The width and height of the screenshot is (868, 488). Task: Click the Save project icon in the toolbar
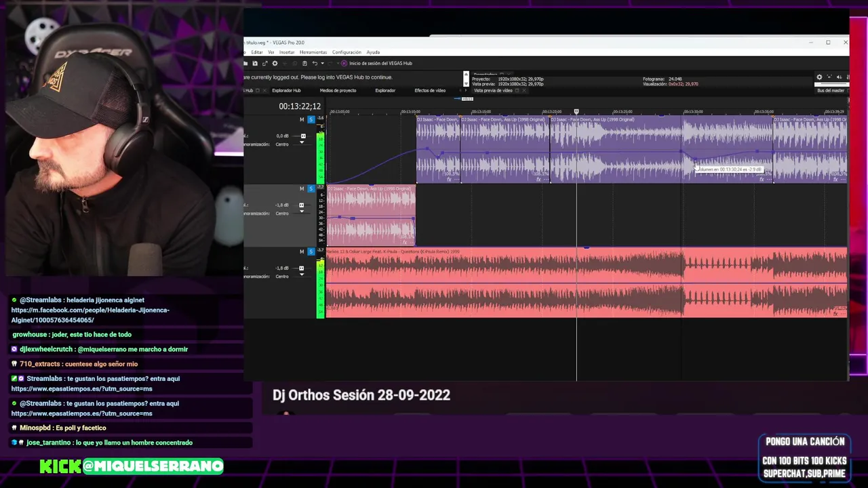point(255,63)
